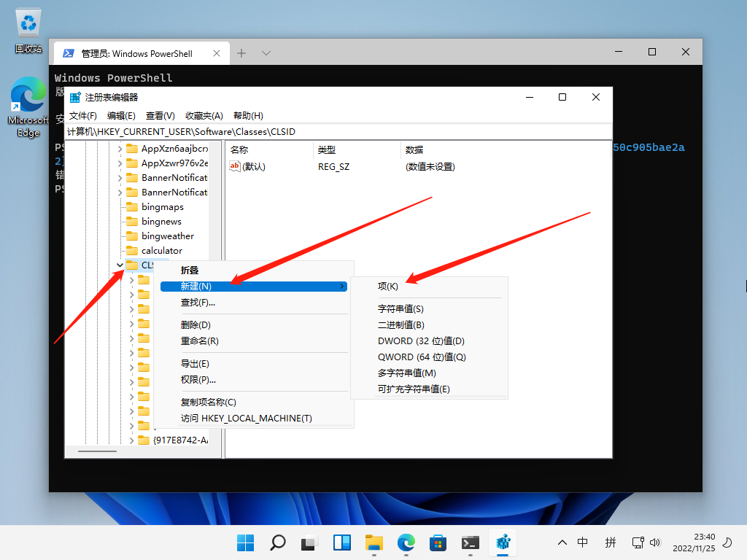This screenshot has width=747, height=560.
Task: Click the Registry Editor title bar icon
Action: [x=75, y=98]
